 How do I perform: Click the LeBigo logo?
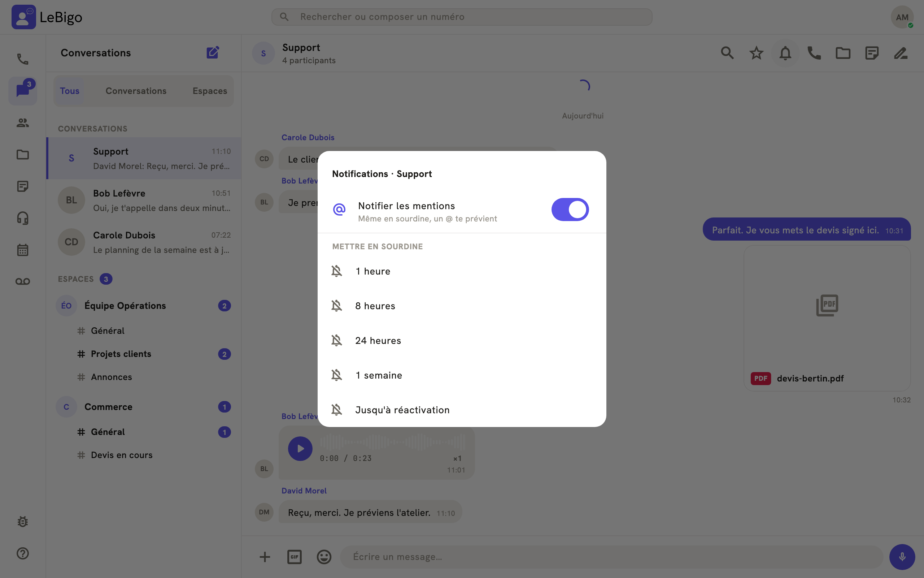(x=47, y=17)
